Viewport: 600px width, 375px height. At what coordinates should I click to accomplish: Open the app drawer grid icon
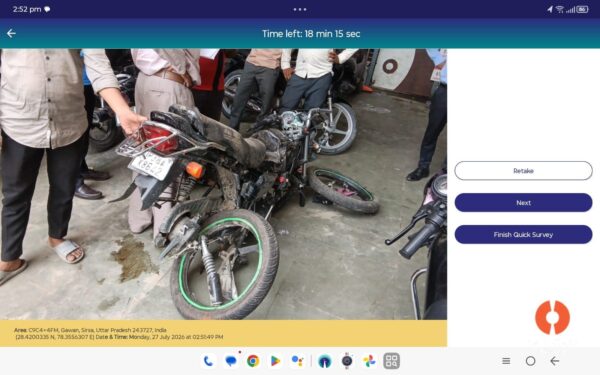pos(391,361)
